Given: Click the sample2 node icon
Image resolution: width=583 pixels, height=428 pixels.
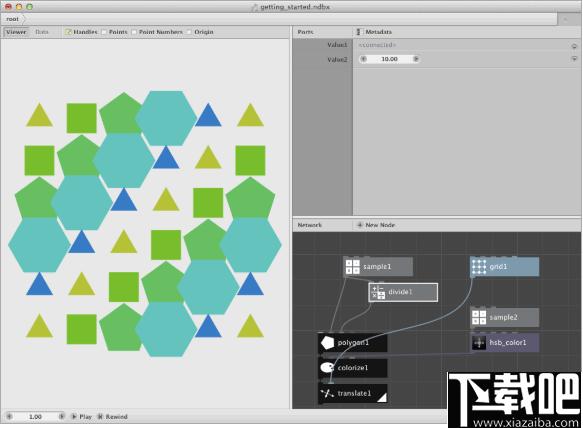Looking at the screenshot, I should [x=479, y=317].
